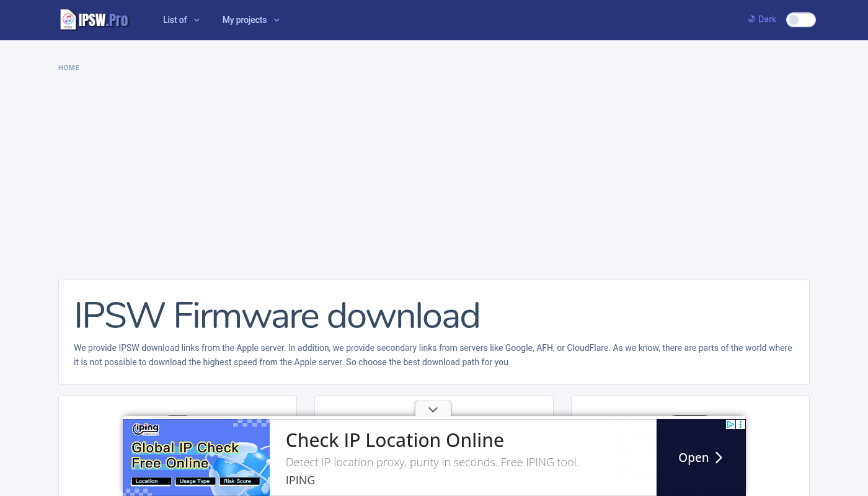Click the Dark toggle's circular slider knob
This screenshot has height=496, width=868.
click(x=794, y=20)
